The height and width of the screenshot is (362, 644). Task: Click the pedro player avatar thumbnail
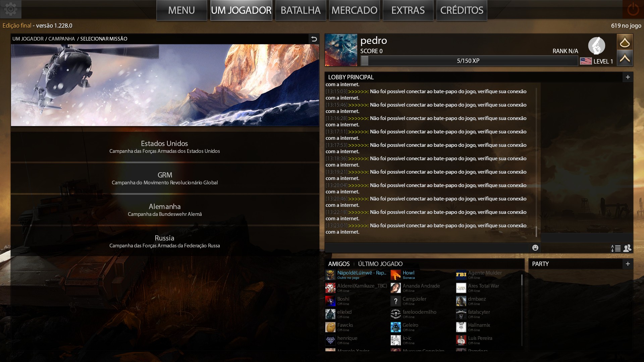click(341, 50)
